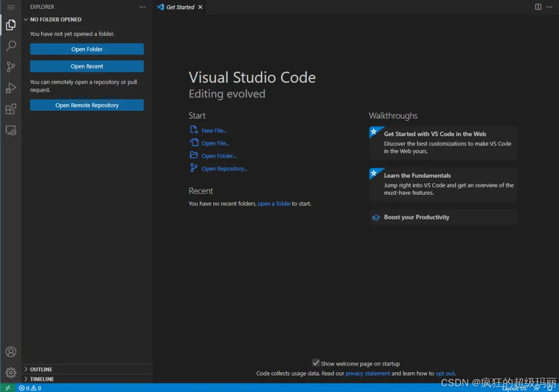559x392 pixels.
Task: Click the 'Walkthroughs' heading
Action: click(393, 115)
